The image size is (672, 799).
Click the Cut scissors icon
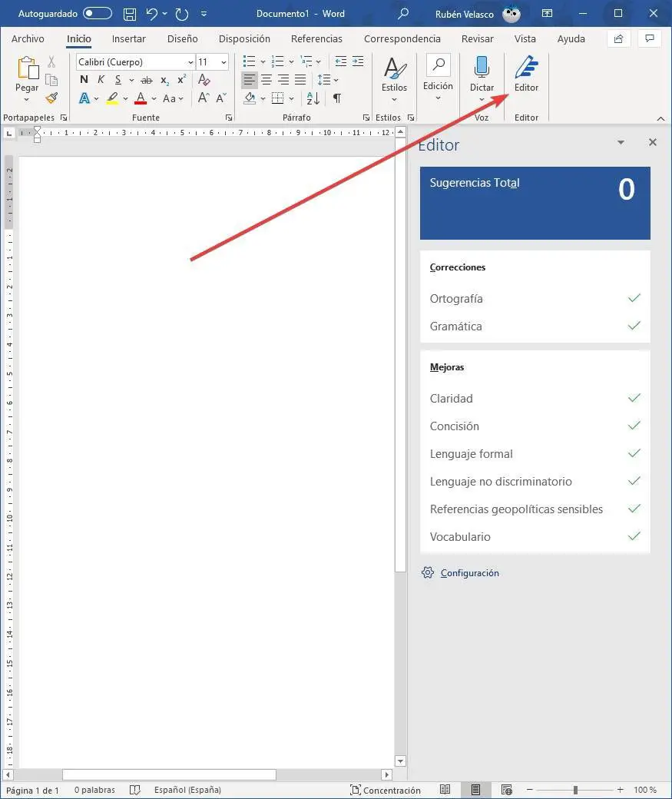point(51,62)
